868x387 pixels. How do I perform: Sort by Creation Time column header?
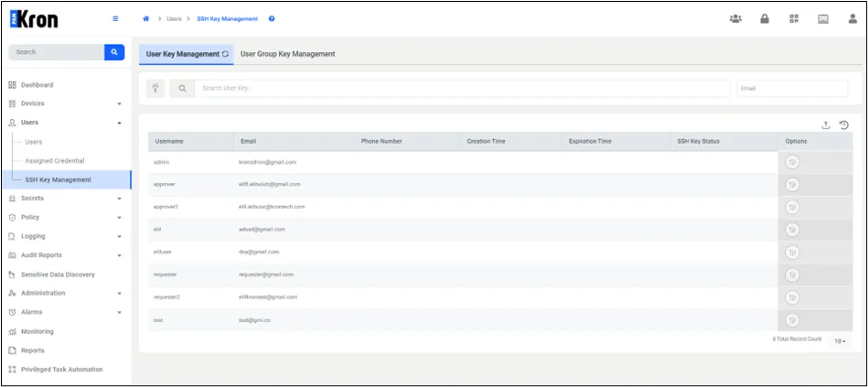pos(486,141)
